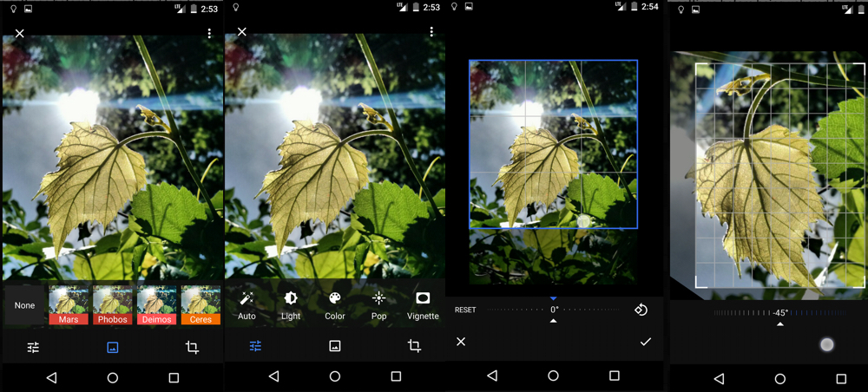
Task: Apply the Phobos filter
Action: (112, 305)
